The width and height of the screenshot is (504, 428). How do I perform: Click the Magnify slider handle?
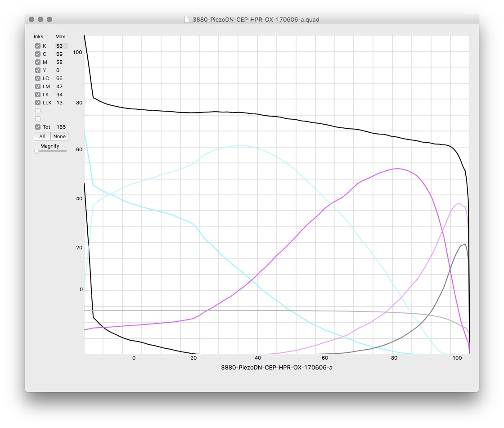click(x=36, y=151)
